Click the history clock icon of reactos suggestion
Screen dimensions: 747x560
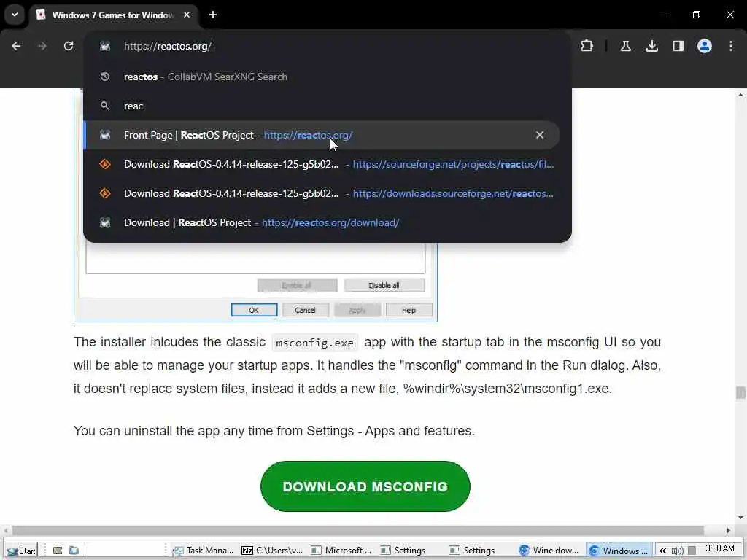tap(105, 77)
